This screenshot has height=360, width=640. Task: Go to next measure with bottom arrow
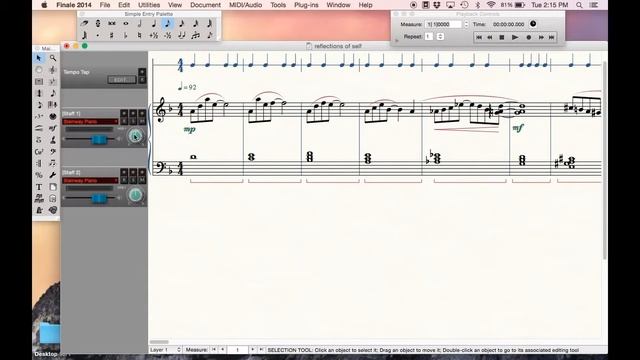pyautogui.click(x=253, y=350)
